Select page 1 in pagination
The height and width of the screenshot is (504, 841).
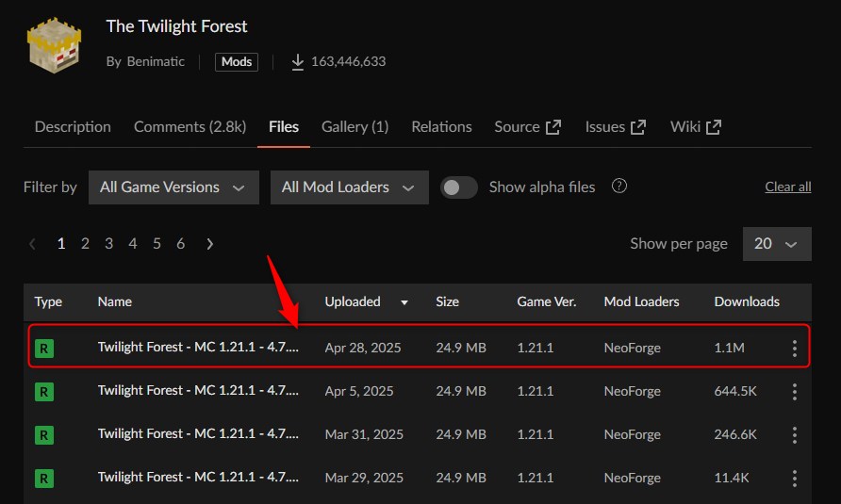click(61, 244)
